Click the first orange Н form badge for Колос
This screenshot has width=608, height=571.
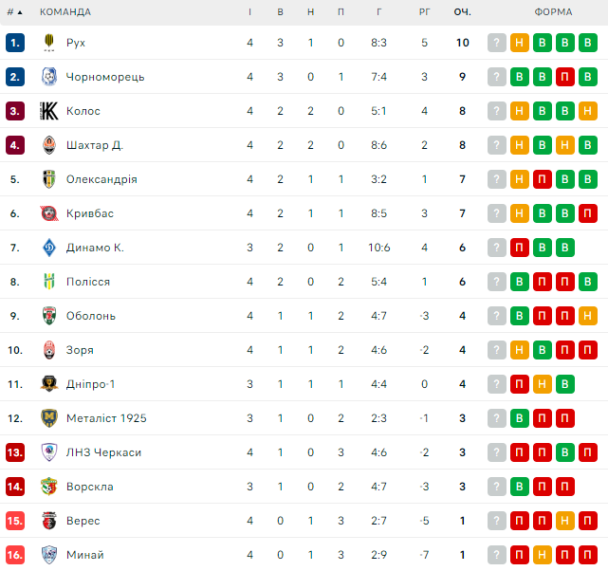520,111
